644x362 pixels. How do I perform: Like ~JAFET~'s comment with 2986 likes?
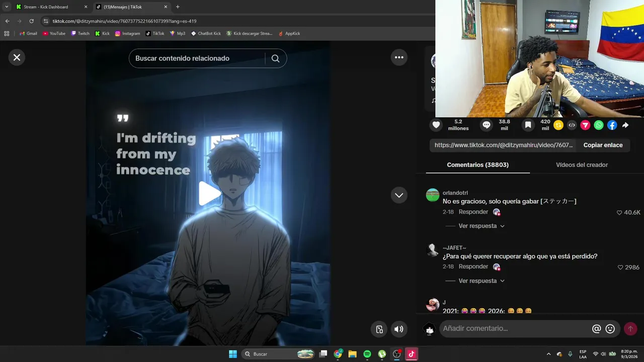[620, 267]
